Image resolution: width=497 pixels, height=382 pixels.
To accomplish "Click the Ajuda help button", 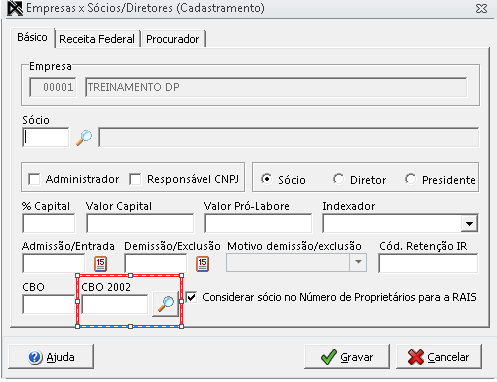I will click(x=51, y=357).
